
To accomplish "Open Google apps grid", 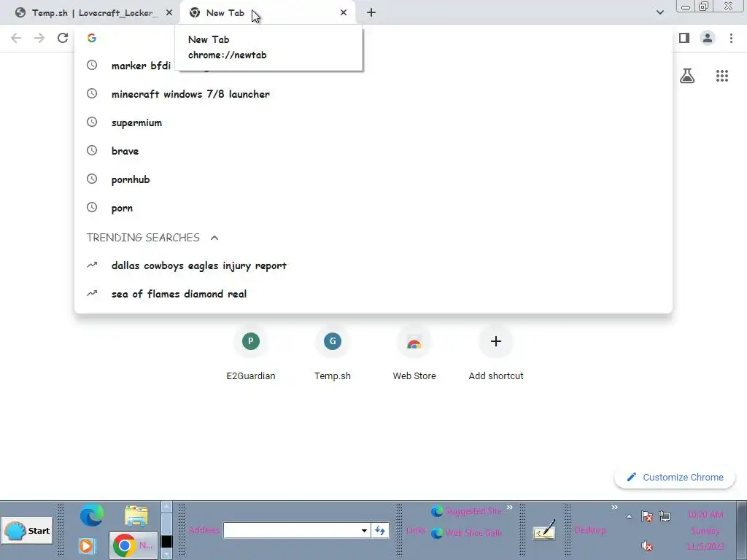I will tap(722, 76).
